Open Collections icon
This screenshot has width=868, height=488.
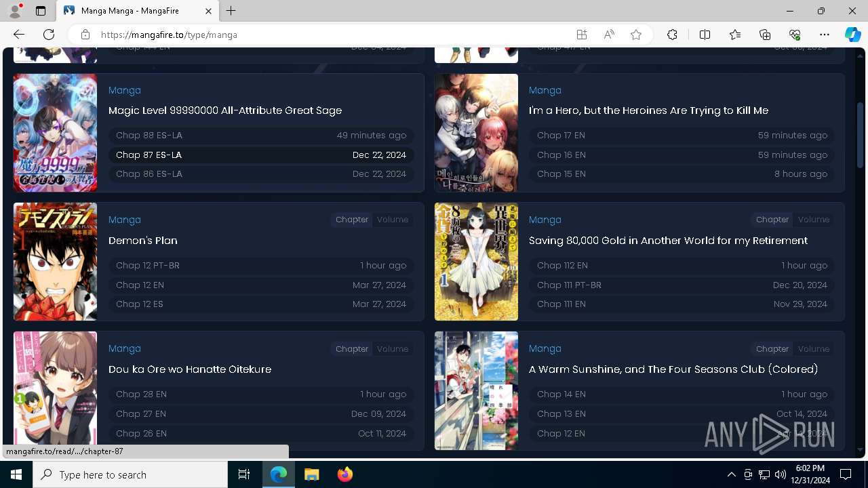[765, 35]
